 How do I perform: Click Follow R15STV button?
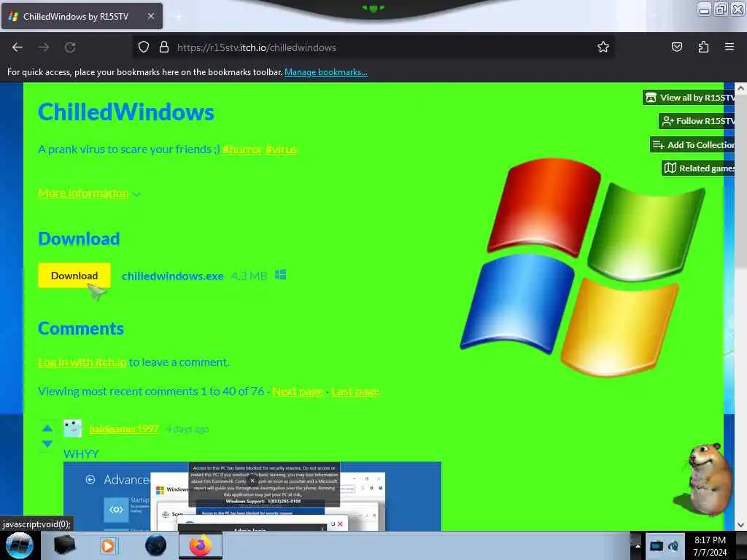pos(697,121)
